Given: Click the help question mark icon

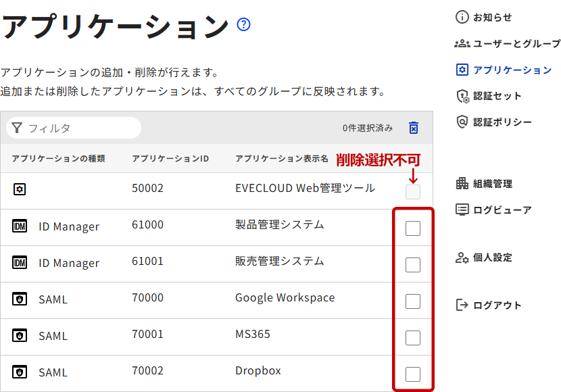Looking at the screenshot, I should click(244, 25).
